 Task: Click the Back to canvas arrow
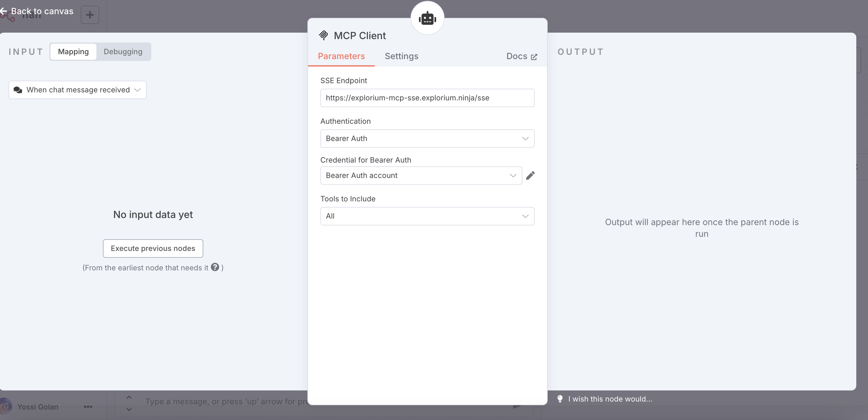click(4, 11)
